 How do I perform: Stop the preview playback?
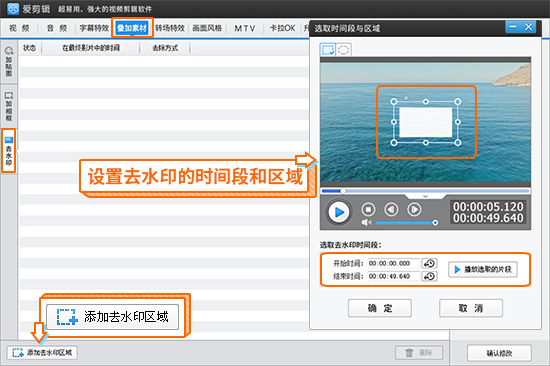tap(368, 209)
